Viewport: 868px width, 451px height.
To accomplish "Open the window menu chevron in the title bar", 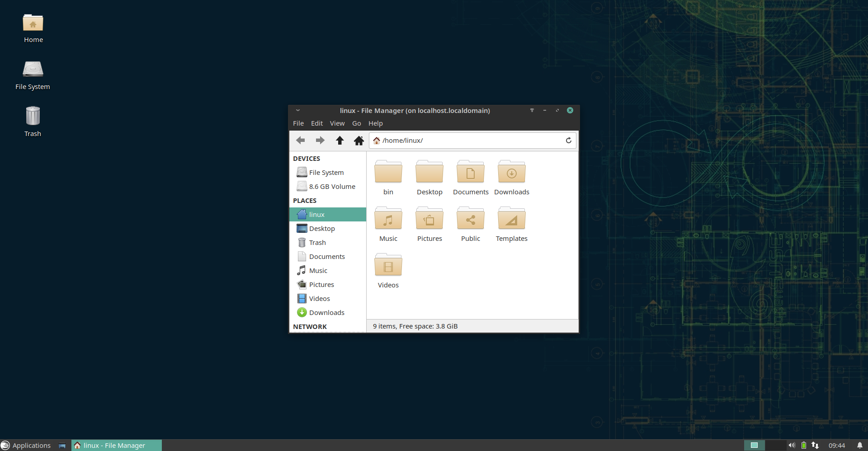I will 298,110.
